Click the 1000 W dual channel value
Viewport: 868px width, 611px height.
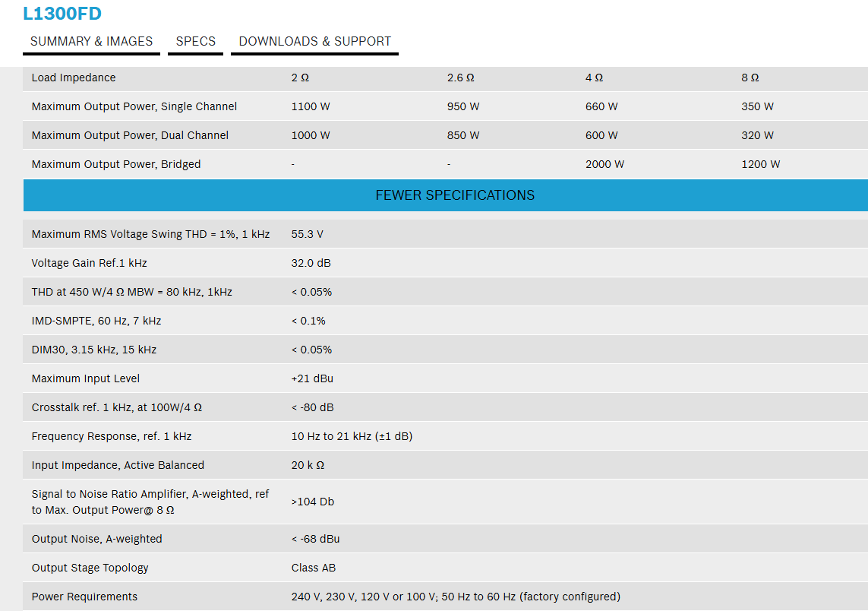coord(311,135)
